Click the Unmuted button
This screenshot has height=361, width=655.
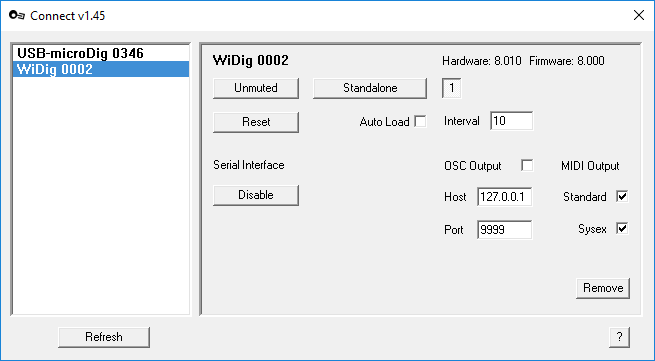pos(256,88)
